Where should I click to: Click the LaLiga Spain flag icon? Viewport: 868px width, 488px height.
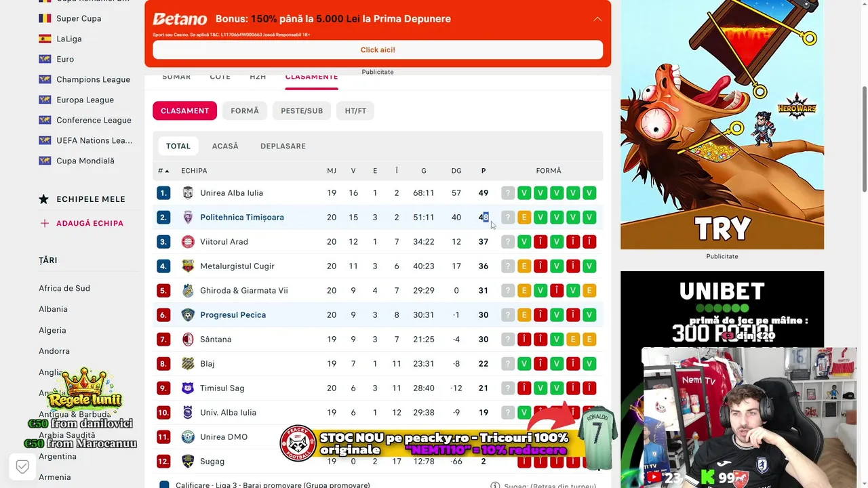pos(45,39)
